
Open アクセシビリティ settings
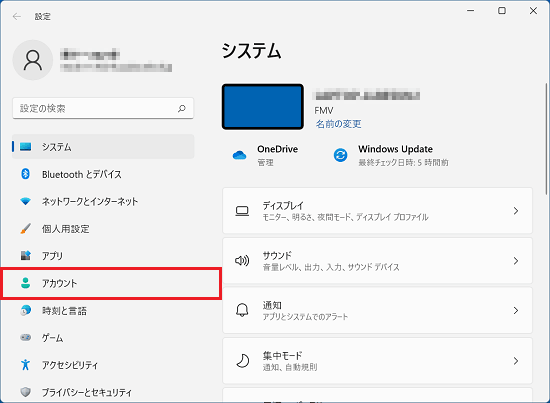pos(103,365)
